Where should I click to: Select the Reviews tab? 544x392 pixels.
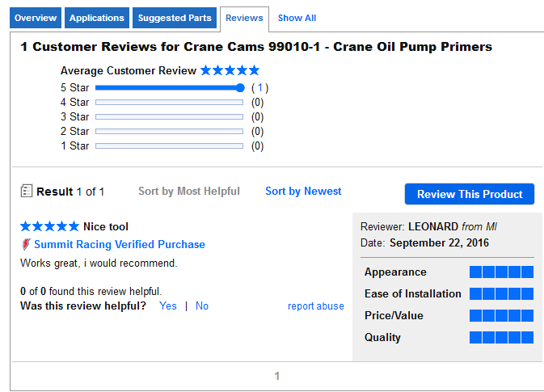pos(244,18)
